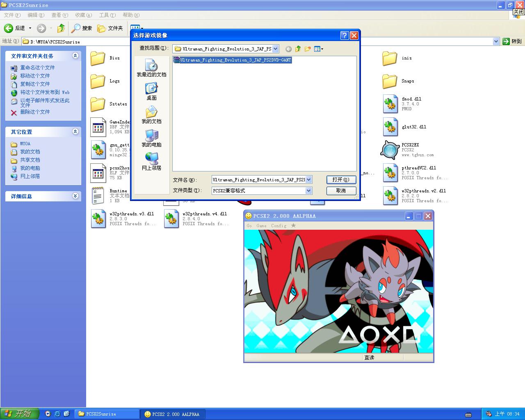Click the Start (开始) button on taskbar
Screen dimensions: 525x420
click(19, 414)
